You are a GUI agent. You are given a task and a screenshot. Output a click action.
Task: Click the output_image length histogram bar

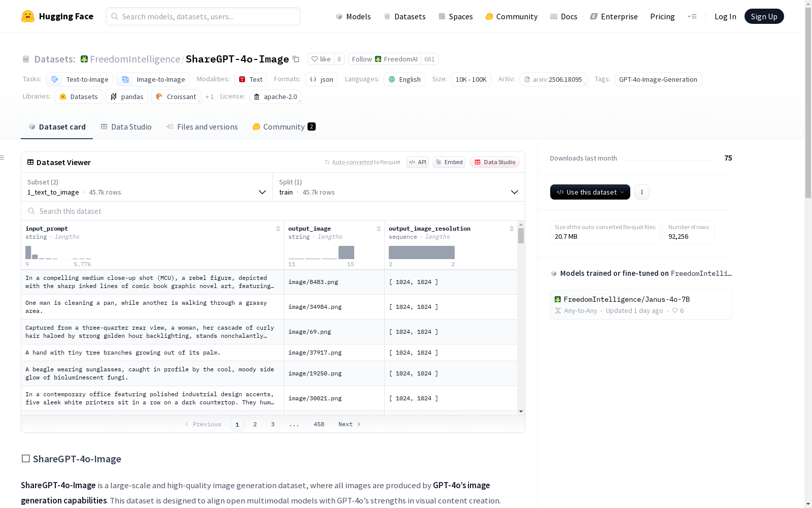tap(346, 252)
